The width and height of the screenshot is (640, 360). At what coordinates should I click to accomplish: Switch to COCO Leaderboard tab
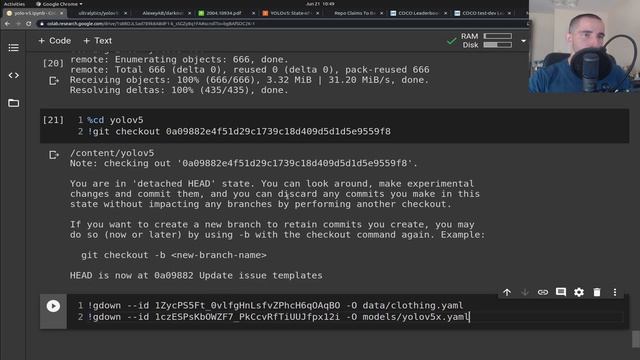click(x=418, y=13)
